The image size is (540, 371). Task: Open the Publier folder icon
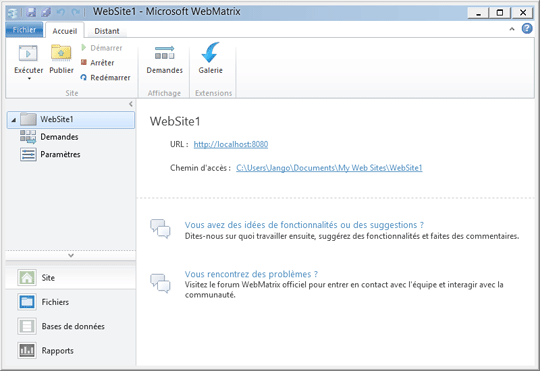click(x=61, y=53)
